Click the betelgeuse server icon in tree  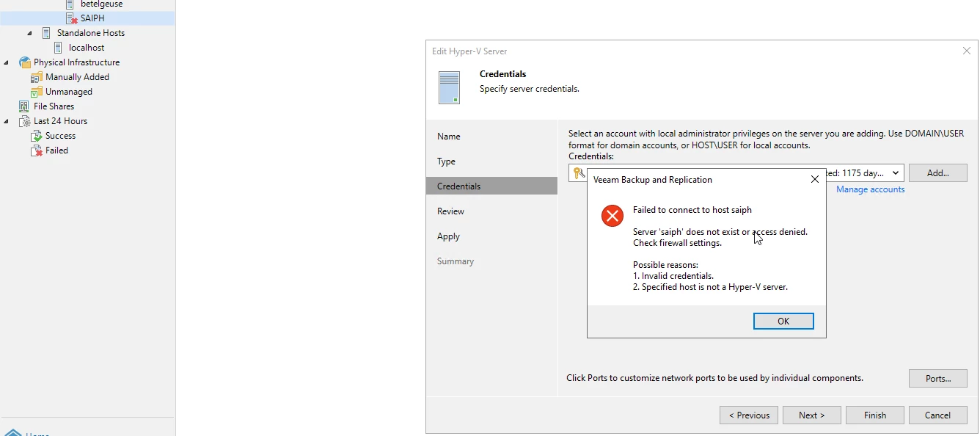pyautogui.click(x=70, y=4)
